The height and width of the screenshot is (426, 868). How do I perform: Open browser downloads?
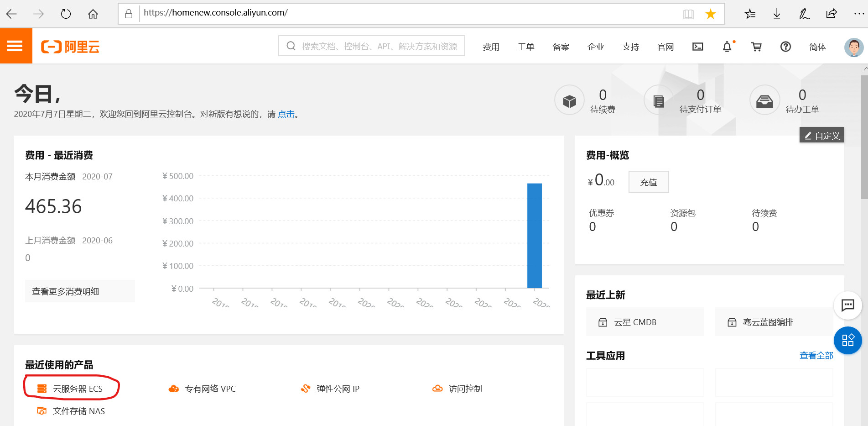(x=777, y=14)
